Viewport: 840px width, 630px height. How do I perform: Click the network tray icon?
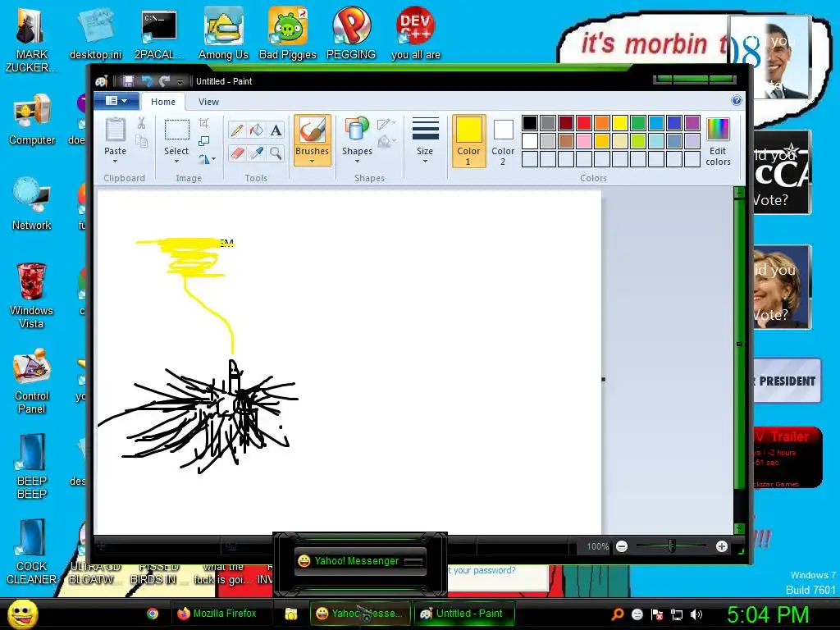pos(677,614)
